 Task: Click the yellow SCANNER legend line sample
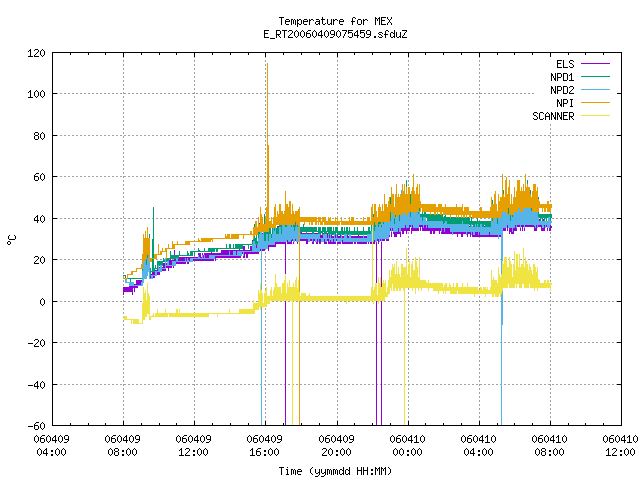click(595, 116)
